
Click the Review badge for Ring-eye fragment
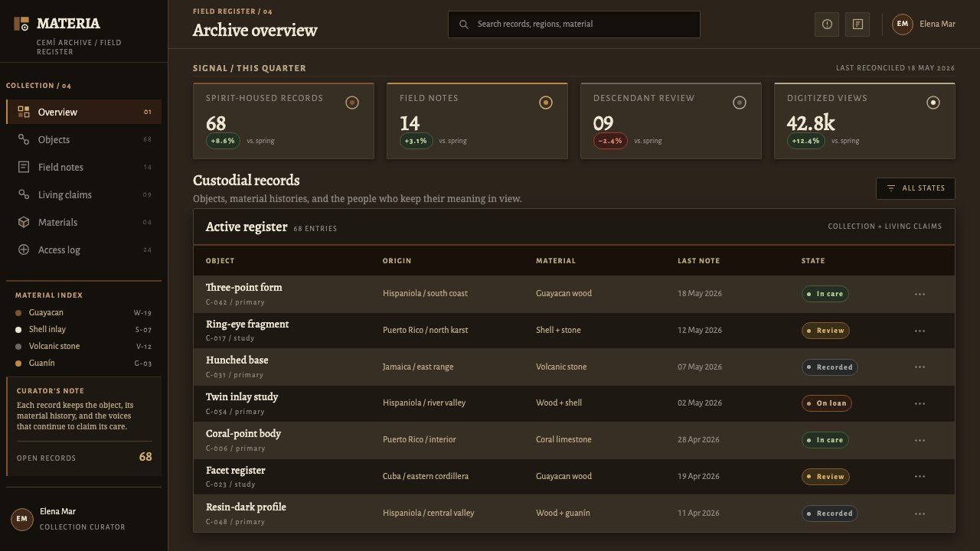825,331
